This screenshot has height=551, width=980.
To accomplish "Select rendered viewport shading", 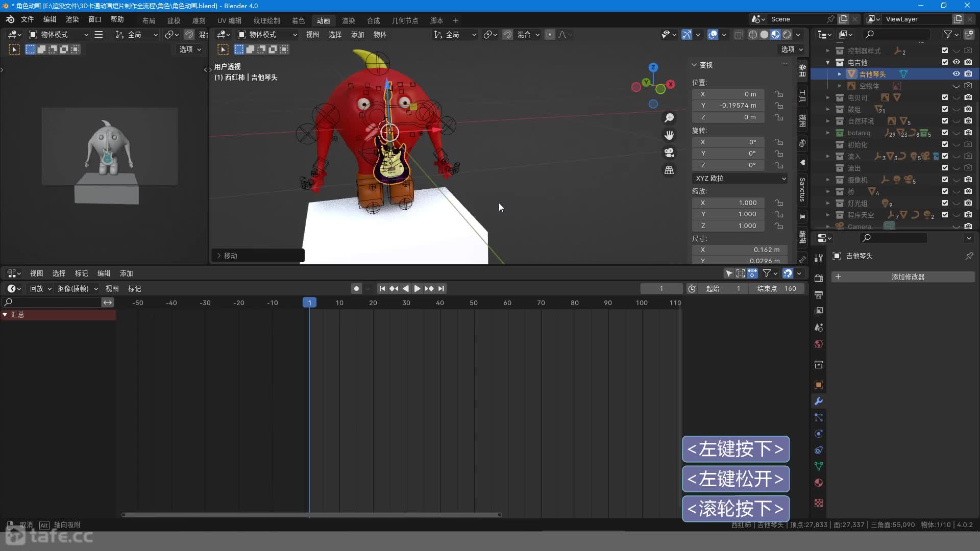I will 787,35.
